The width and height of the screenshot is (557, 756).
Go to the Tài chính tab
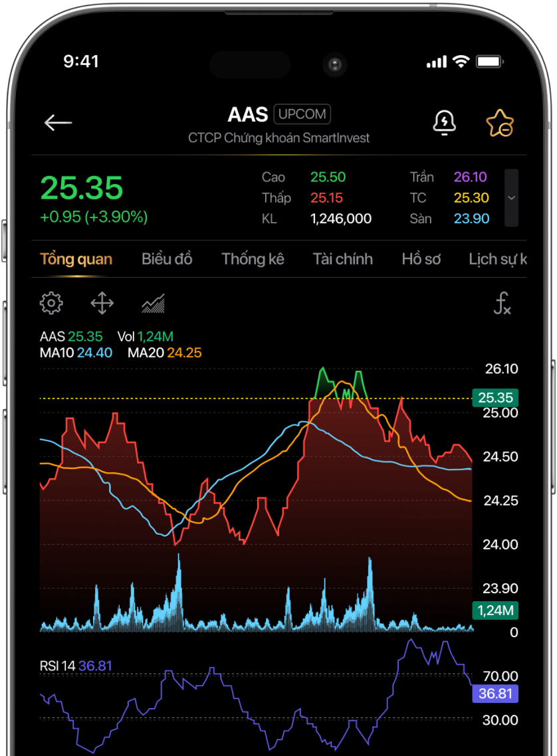pos(342,259)
